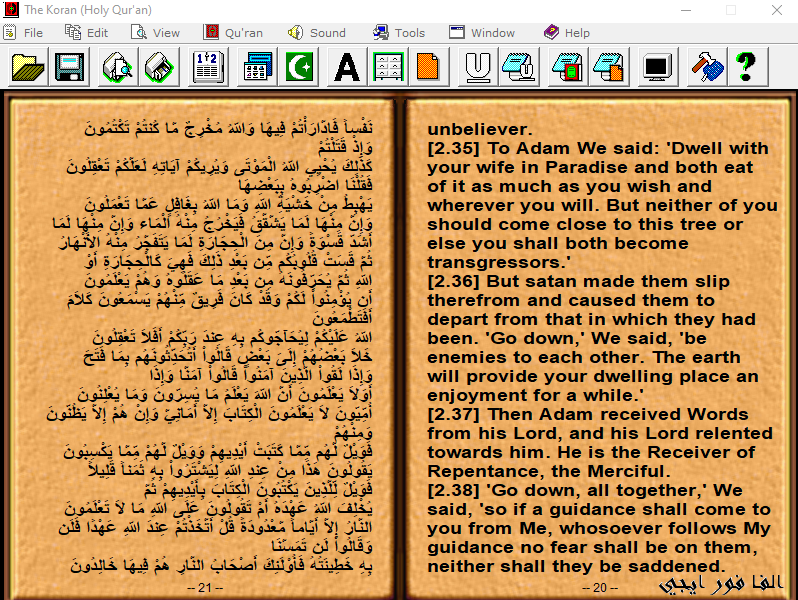Close the Koran application window
798x600 pixels.
(777, 10)
